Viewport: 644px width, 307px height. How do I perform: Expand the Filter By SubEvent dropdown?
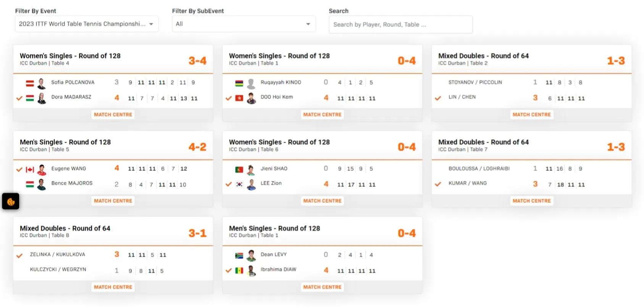tap(244, 24)
